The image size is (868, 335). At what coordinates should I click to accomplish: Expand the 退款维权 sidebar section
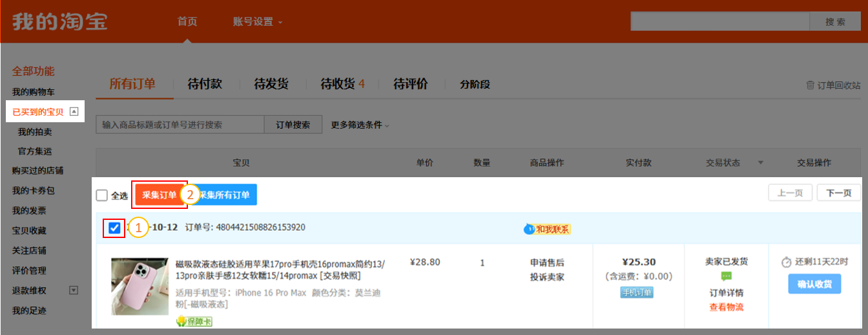pos(73,290)
